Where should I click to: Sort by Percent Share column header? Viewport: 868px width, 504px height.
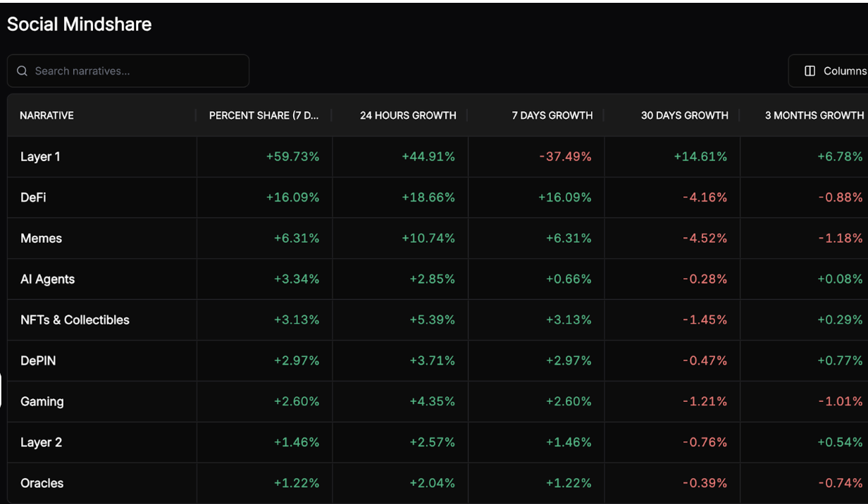pyautogui.click(x=263, y=115)
